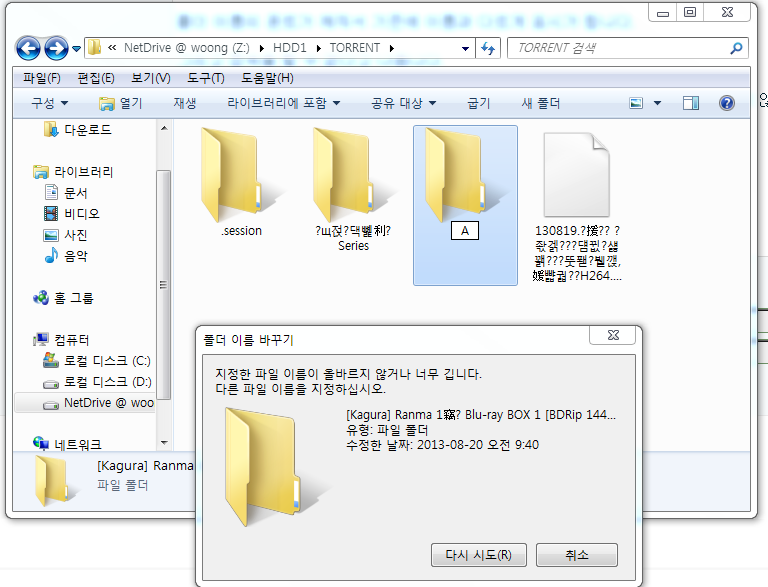Select 홈 그룹 in navigation pane

(x=63, y=298)
